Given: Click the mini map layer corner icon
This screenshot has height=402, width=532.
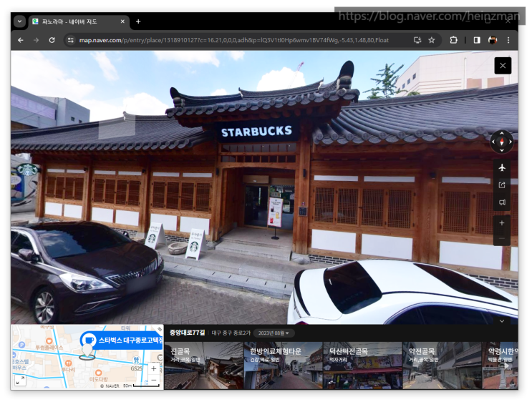Looking at the screenshot, I should point(160,329).
